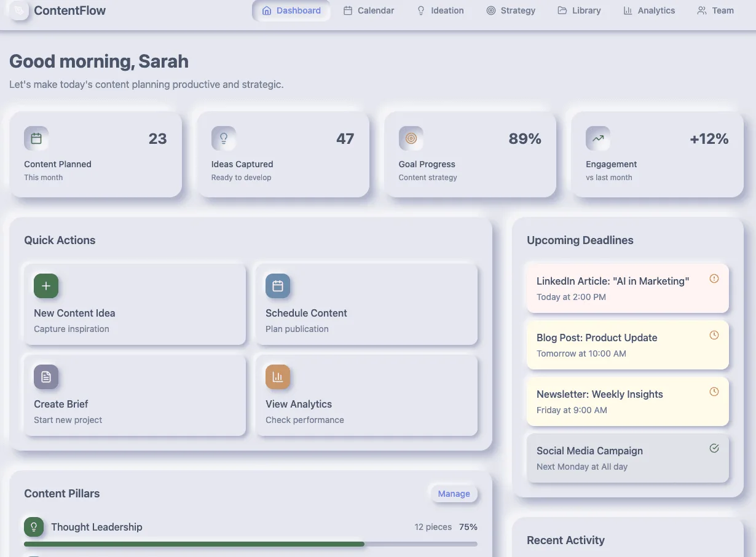Click the "Today at 2:00 PM" text

pos(571,297)
